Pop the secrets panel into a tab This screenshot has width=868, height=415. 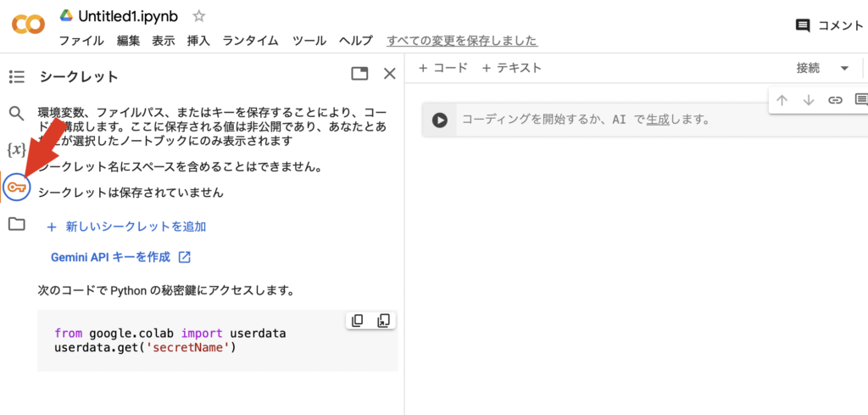pos(360,74)
